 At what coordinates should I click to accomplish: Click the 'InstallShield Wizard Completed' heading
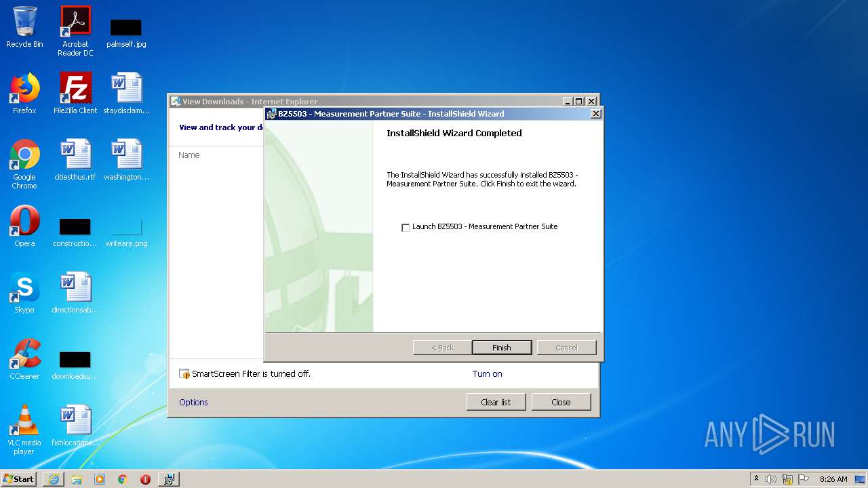(454, 133)
